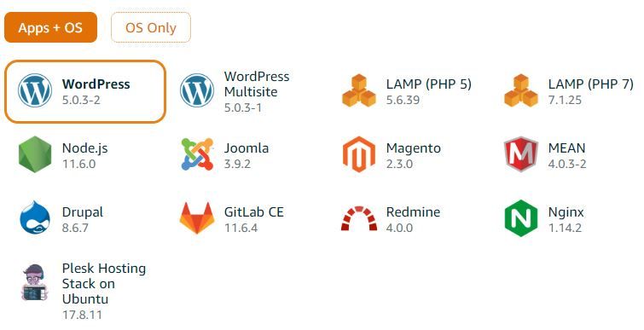Select Nginx version 1.14.2 text
Image resolution: width=644 pixels, height=330 pixels.
pos(565,228)
